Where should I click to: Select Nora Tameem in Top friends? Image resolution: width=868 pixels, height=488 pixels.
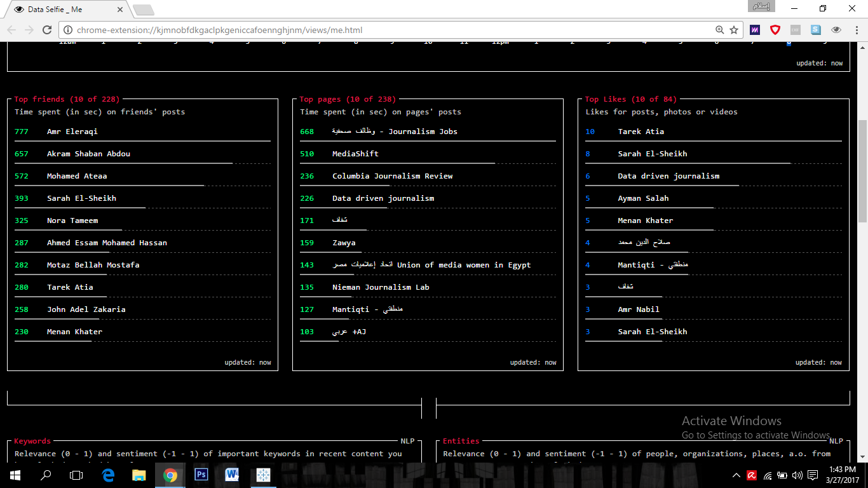point(72,220)
